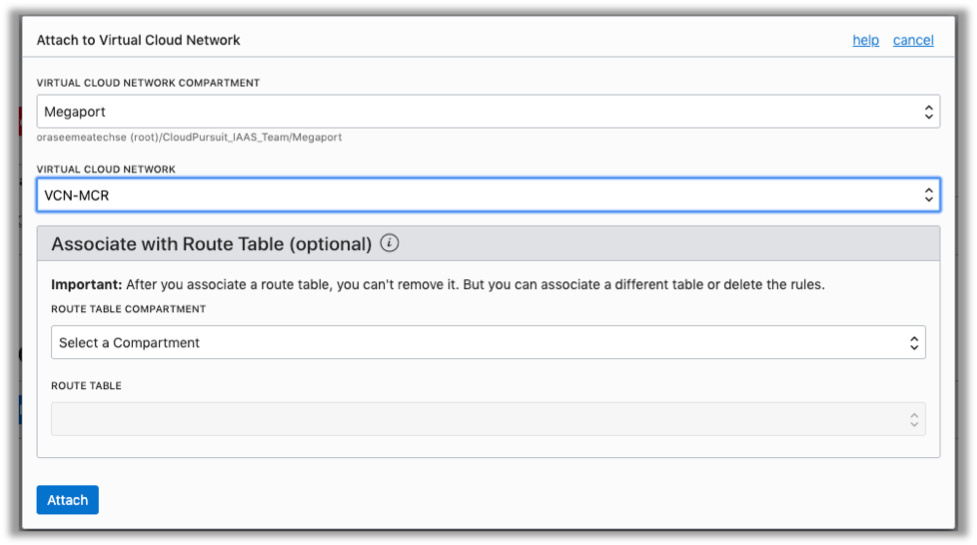Expand the VCN-MCR virtual cloud network dropdown
This screenshot has width=977, height=545.
480,196
